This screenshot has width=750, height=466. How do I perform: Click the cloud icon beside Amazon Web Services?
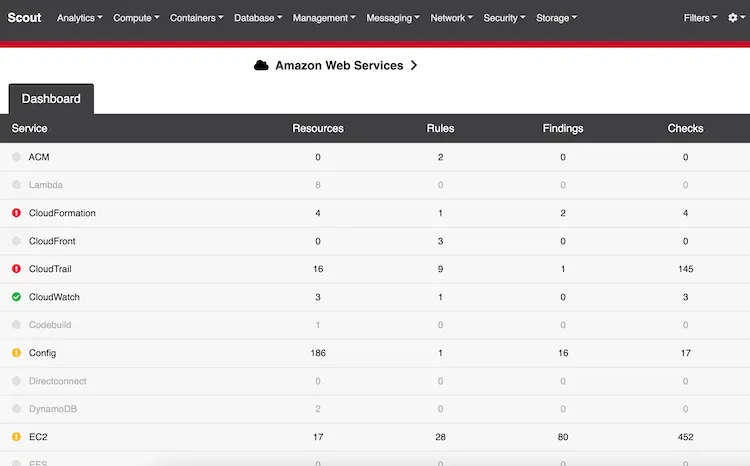tap(261, 66)
